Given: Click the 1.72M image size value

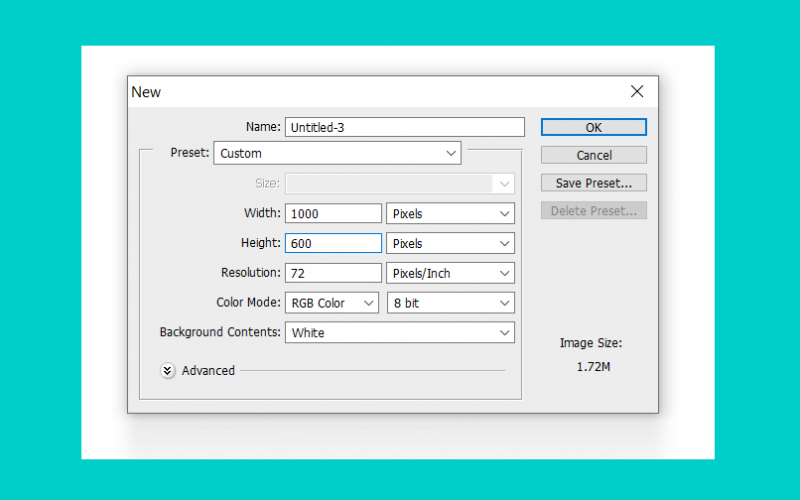Looking at the screenshot, I should pos(593,366).
